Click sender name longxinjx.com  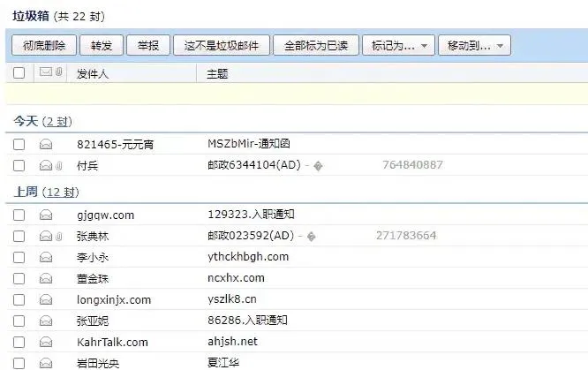click(114, 300)
